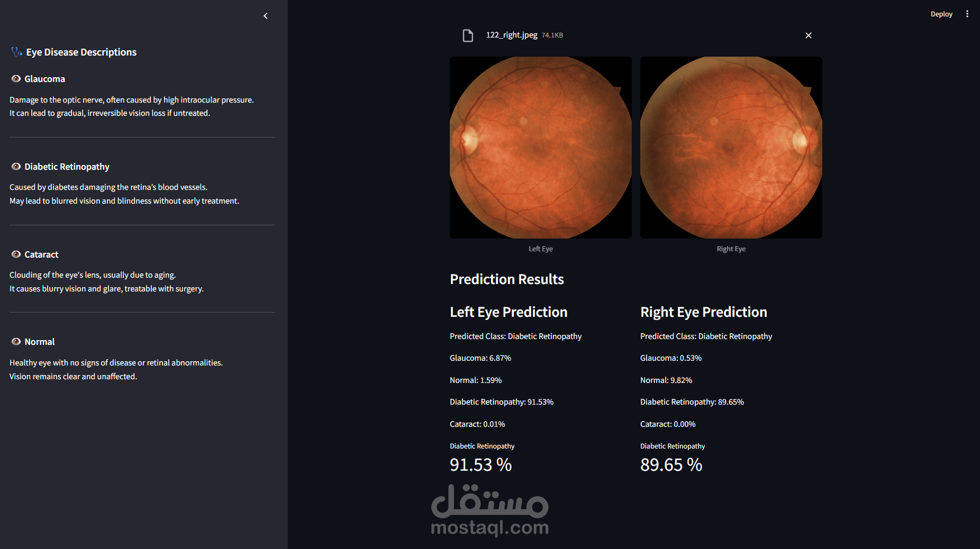The image size is (980, 549).
Task: Click the Left Eye Prediction heading
Action: 509,312
